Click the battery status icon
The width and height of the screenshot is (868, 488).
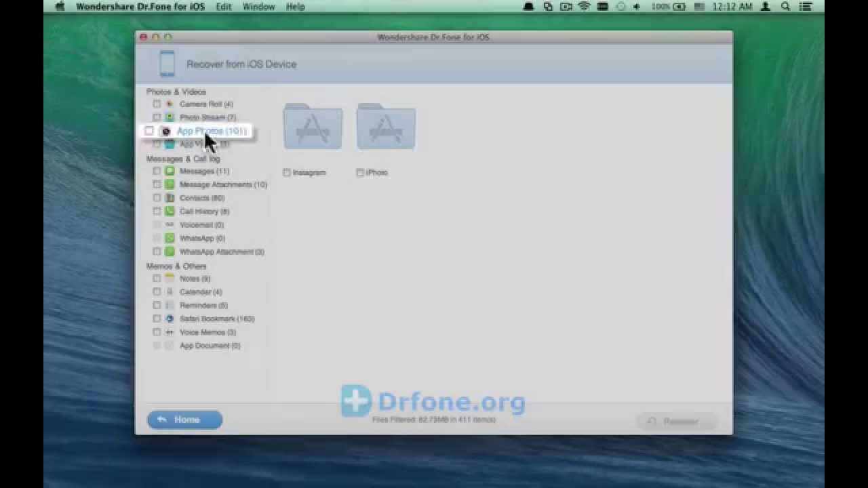[x=681, y=7]
